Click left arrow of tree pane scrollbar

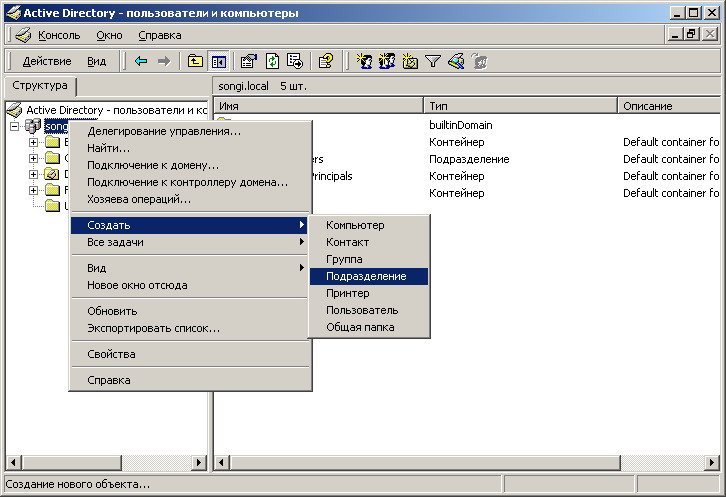13,462
